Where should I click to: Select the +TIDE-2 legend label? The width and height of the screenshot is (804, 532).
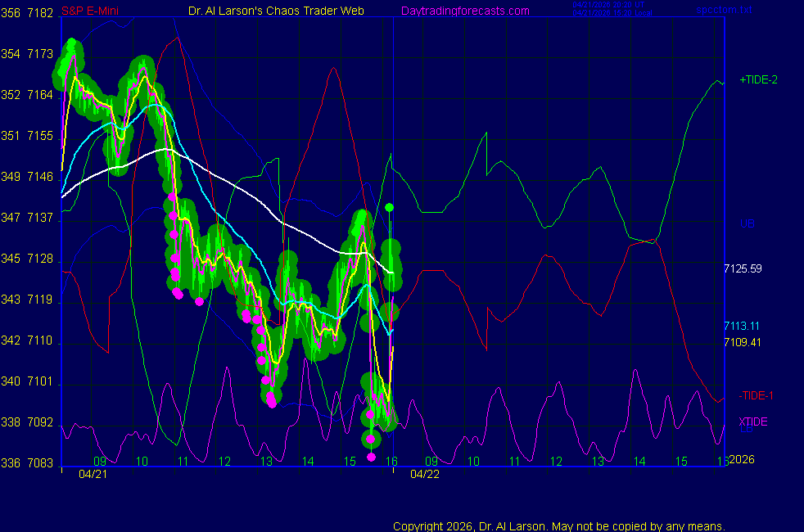pos(758,80)
